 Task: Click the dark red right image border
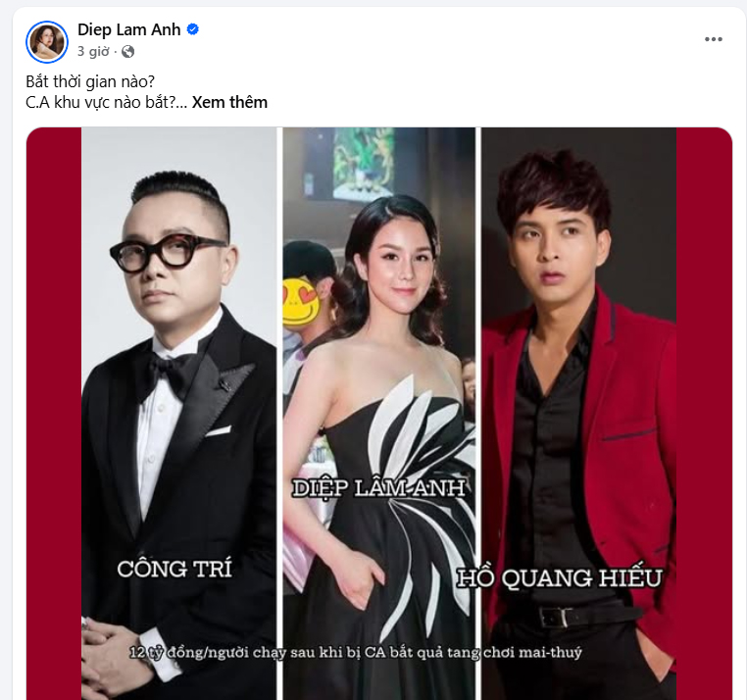[704, 414]
